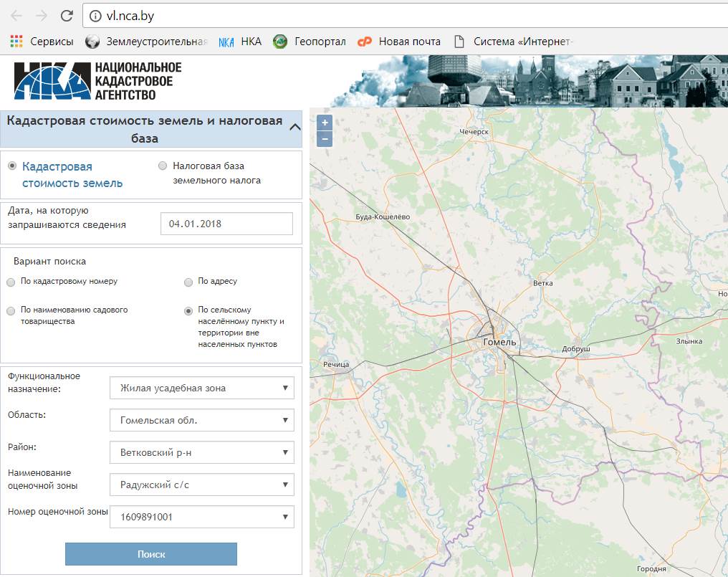Open the Номер оценочной зоны dropdown
The image size is (728, 577).
point(202,517)
